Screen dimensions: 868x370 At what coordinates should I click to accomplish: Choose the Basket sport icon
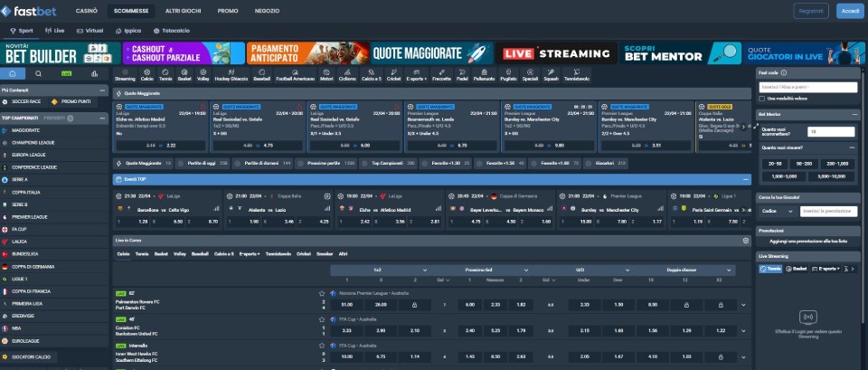click(184, 75)
